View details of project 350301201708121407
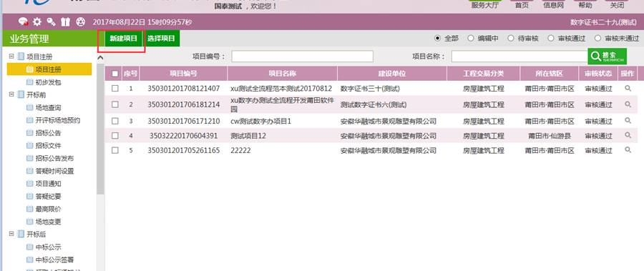Screen dimensions: 644x271 628,88
